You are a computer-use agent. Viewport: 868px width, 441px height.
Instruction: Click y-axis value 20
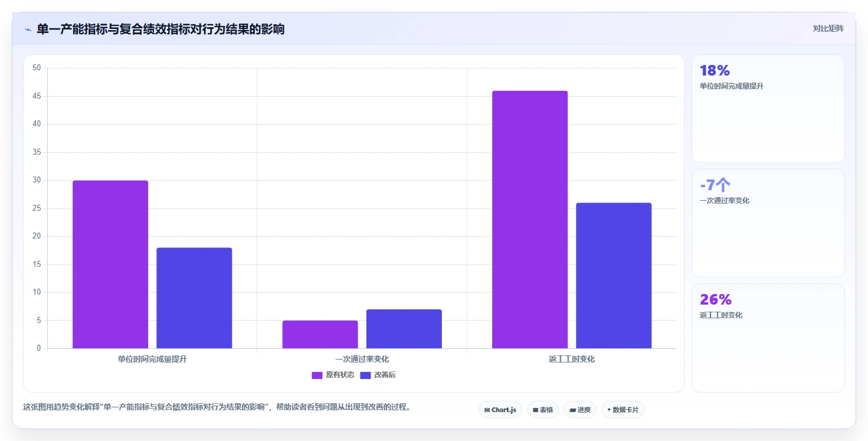pos(37,236)
